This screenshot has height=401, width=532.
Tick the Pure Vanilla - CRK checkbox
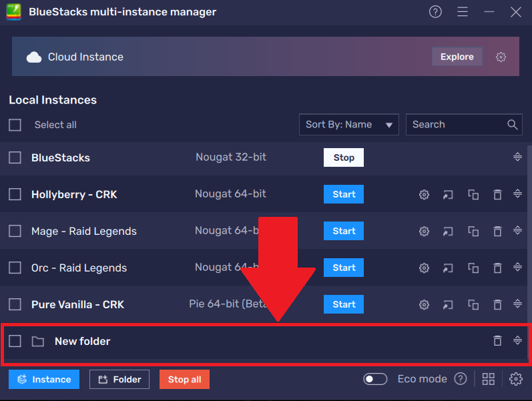15,304
